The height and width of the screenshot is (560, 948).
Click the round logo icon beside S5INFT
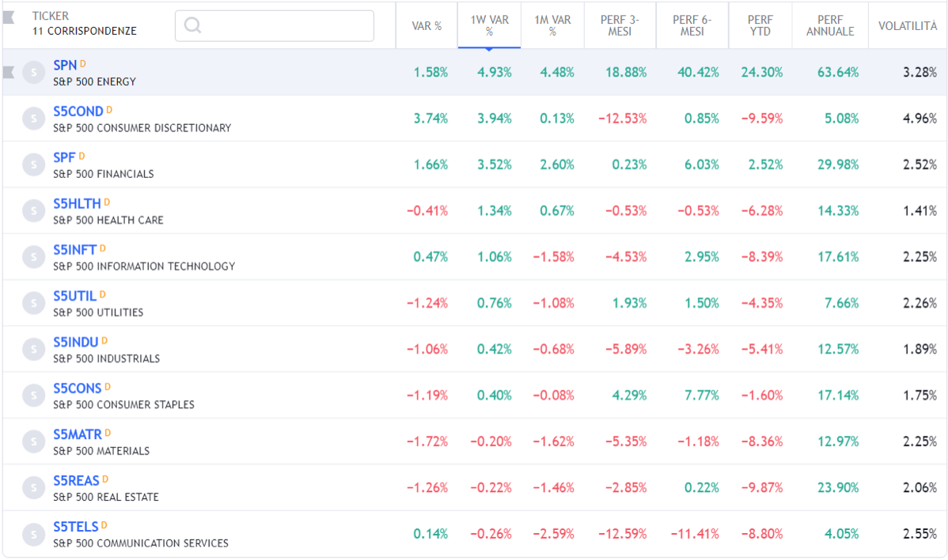(x=33, y=257)
